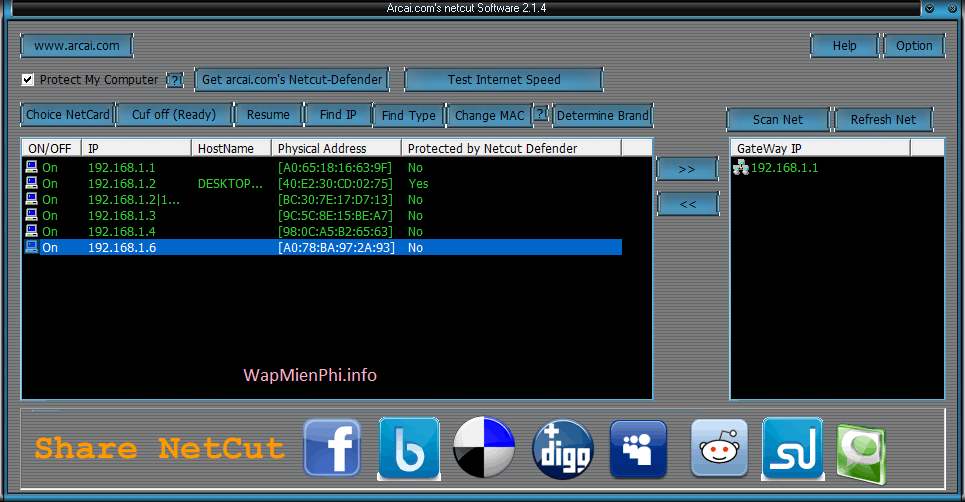Viewport: 965px width, 502px height.
Task: Click computer icon for 192.168.1.3 row
Action: (x=31, y=215)
